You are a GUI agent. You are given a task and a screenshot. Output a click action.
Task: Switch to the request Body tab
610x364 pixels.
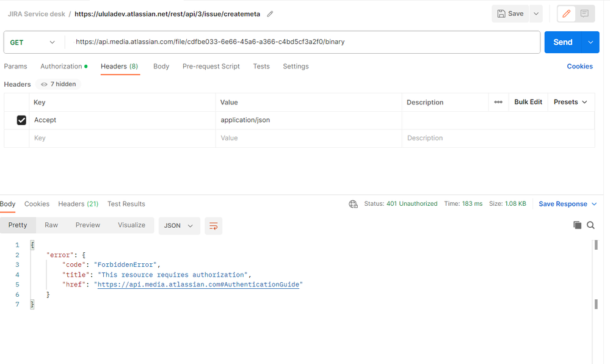click(161, 66)
